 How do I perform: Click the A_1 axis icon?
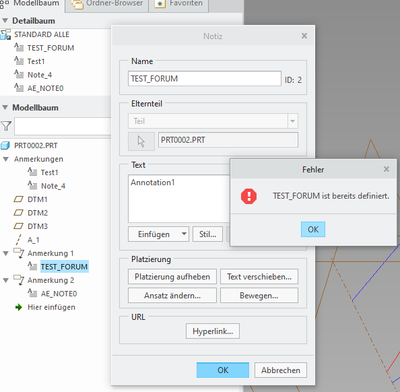point(19,240)
